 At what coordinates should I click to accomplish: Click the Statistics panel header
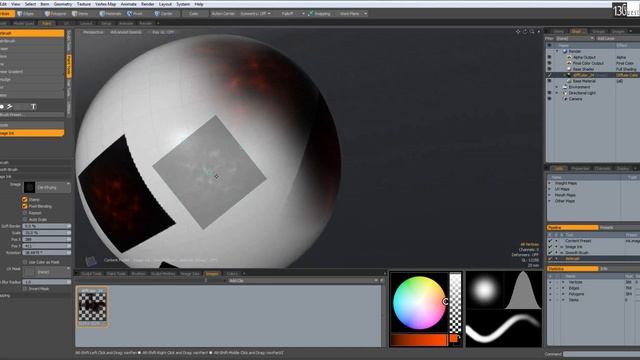click(572, 269)
